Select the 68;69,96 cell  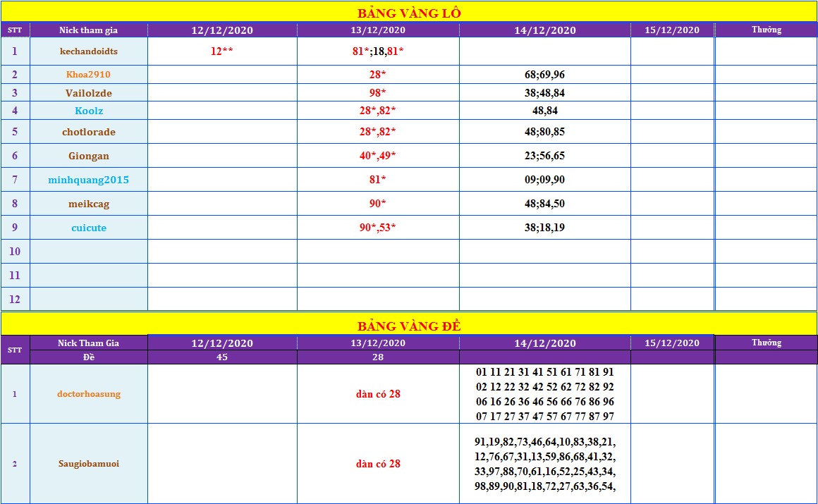click(x=545, y=75)
